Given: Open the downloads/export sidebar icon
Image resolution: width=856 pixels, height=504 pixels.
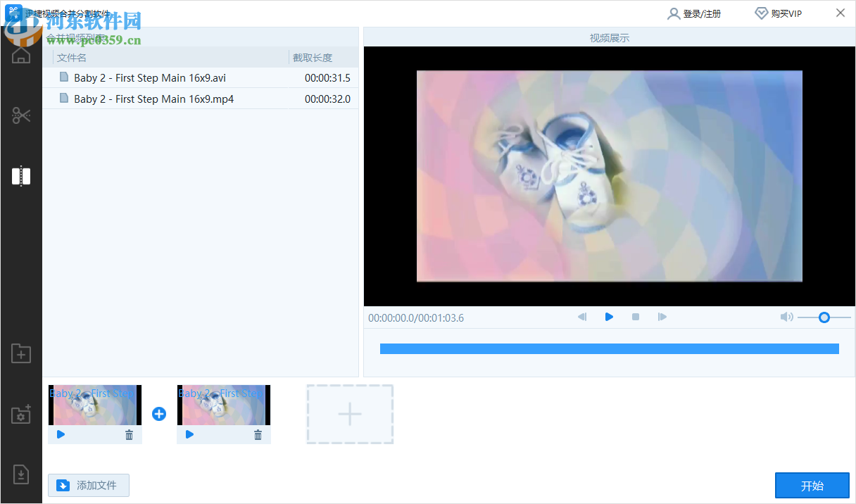Looking at the screenshot, I should pyautogui.click(x=21, y=475).
